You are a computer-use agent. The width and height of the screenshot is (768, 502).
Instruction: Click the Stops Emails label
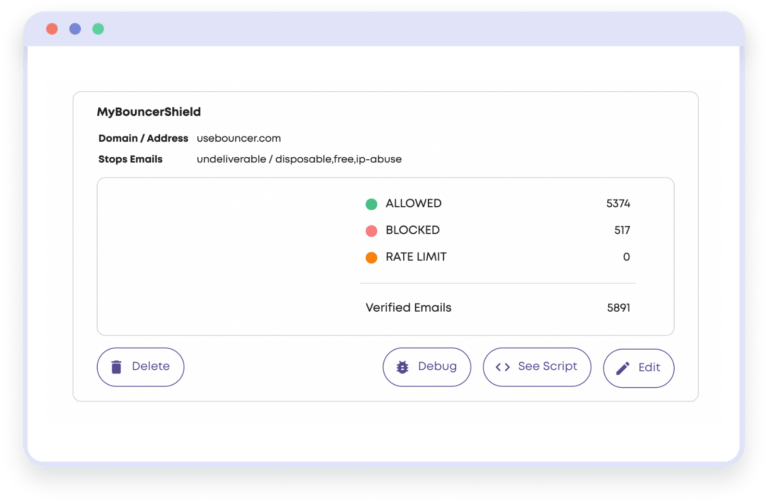point(130,159)
